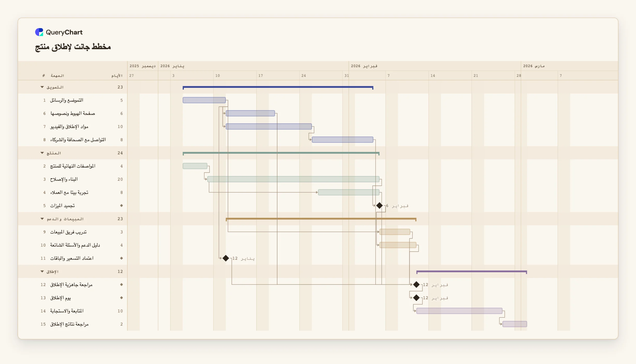Select the تجميد الميزات milestone diamond on the timeline
Image resolution: width=636 pixels, height=364 pixels.
[379, 206]
